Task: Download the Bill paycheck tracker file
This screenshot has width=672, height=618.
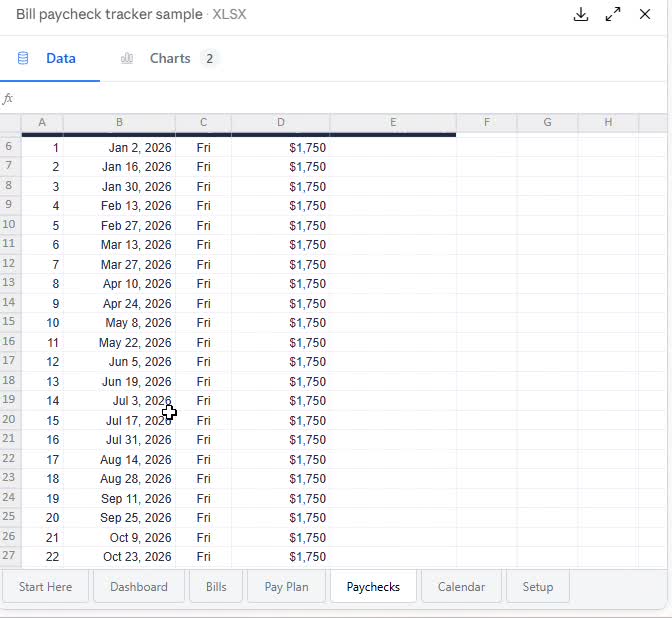Action: pyautogui.click(x=581, y=14)
